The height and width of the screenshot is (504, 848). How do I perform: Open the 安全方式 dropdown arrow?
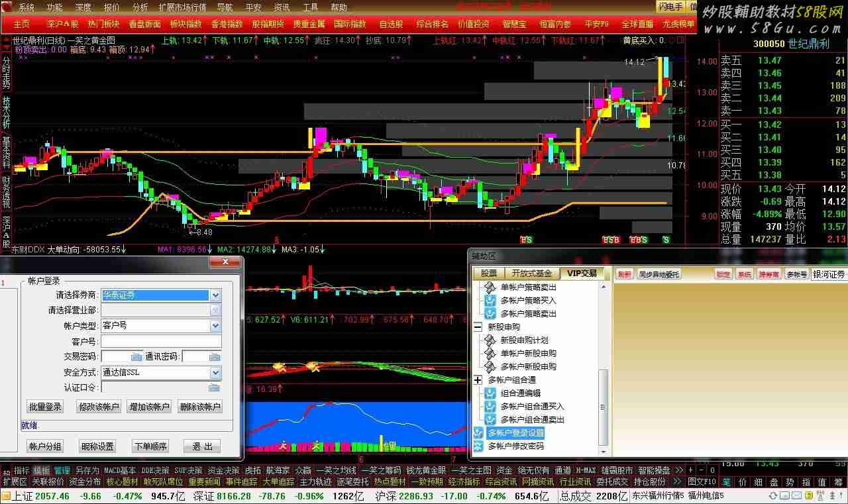[x=215, y=373]
